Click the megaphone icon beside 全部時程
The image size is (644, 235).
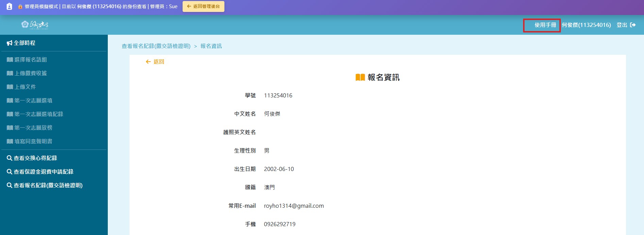click(10, 43)
